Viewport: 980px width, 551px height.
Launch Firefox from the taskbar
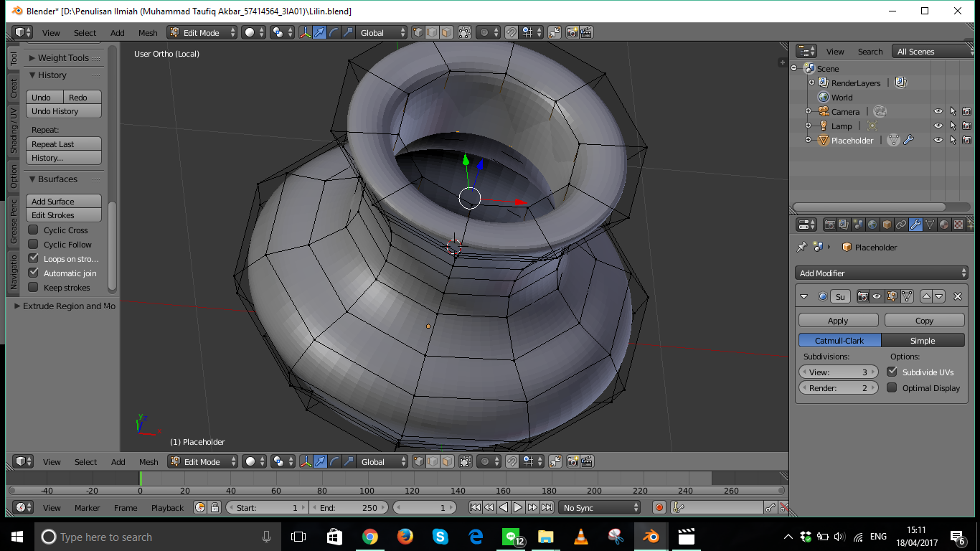pos(405,537)
